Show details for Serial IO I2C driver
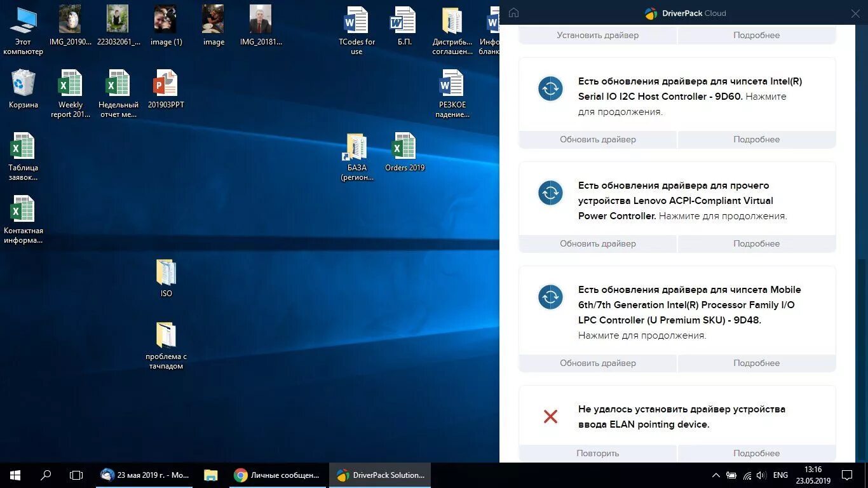 coord(757,139)
